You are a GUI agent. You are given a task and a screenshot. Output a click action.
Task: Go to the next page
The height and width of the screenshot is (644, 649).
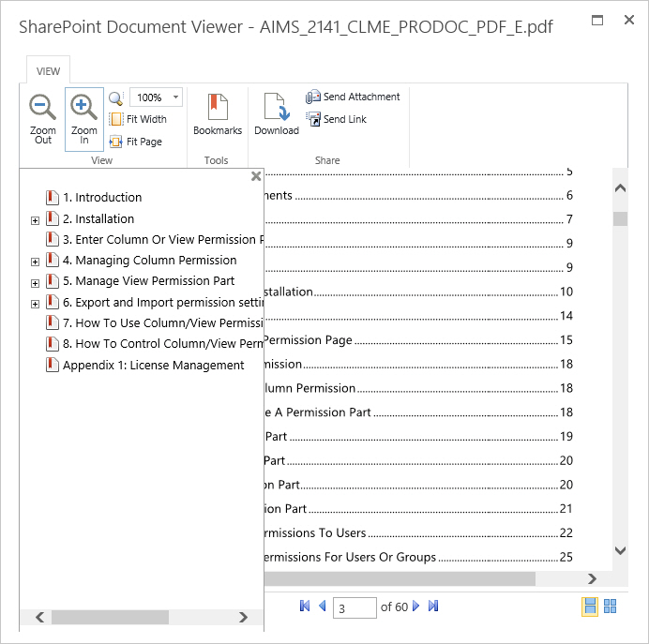[416, 607]
